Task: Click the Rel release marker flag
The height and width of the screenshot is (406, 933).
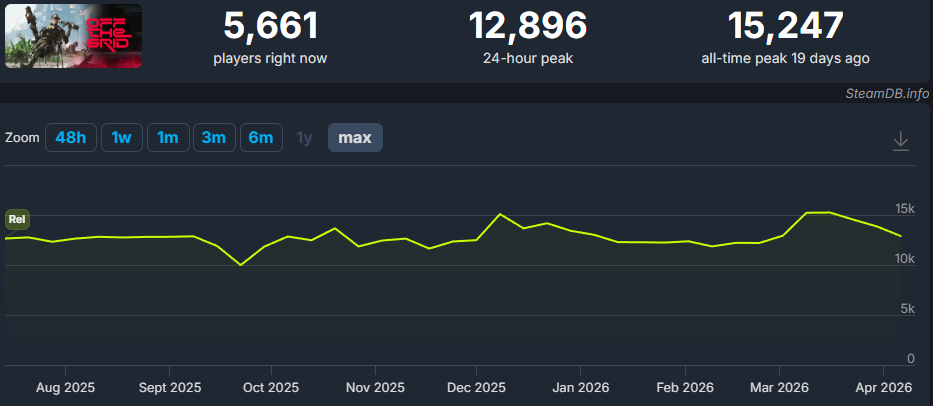Action: pos(17,219)
